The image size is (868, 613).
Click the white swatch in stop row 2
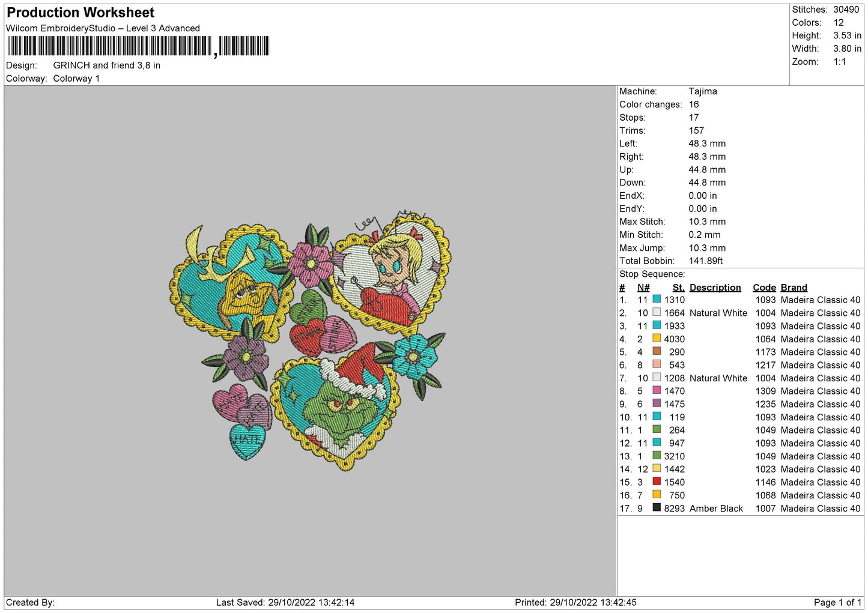(657, 312)
